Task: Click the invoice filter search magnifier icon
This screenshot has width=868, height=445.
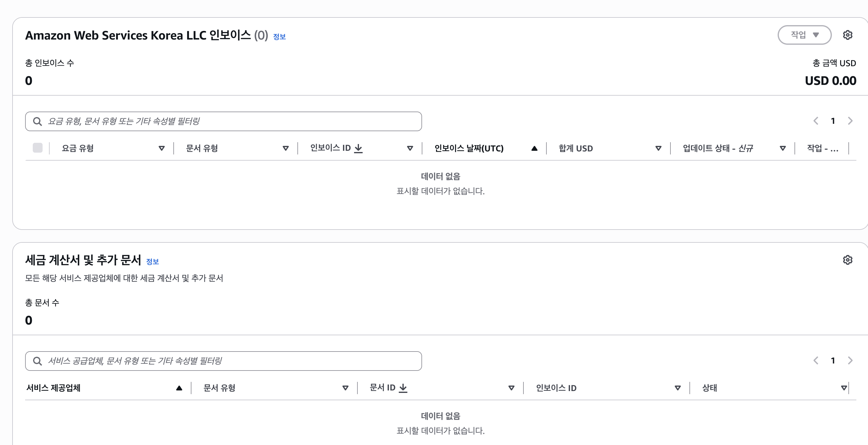Action: coord(37,121)
